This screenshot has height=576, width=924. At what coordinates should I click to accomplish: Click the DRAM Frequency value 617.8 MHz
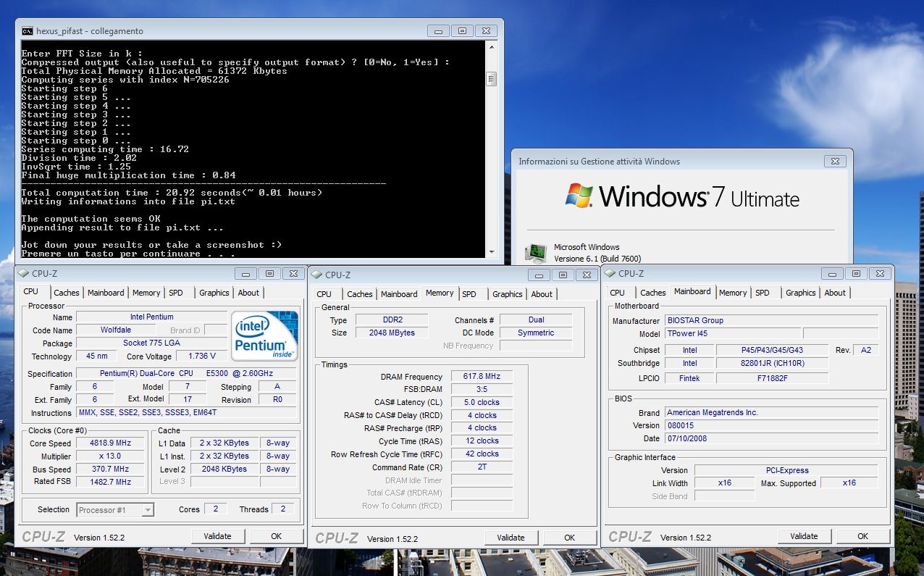[x=482, y=377]
